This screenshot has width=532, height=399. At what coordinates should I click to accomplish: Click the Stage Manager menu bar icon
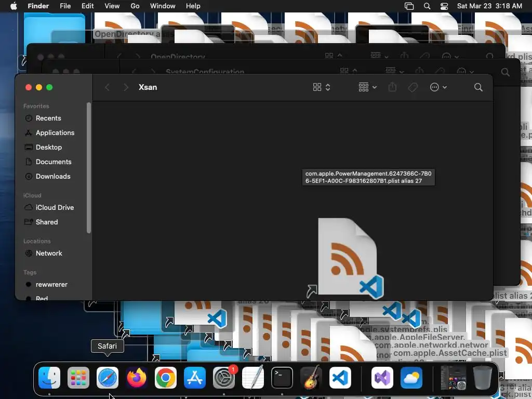(x=409, y=6)
